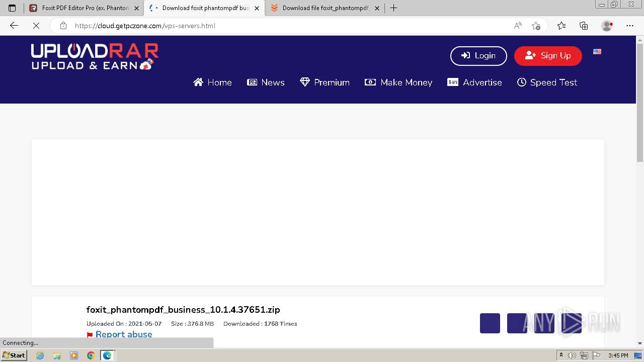
Task: Close the Download file foxit_phantompdf tab
Action: (x=377, y=9)
